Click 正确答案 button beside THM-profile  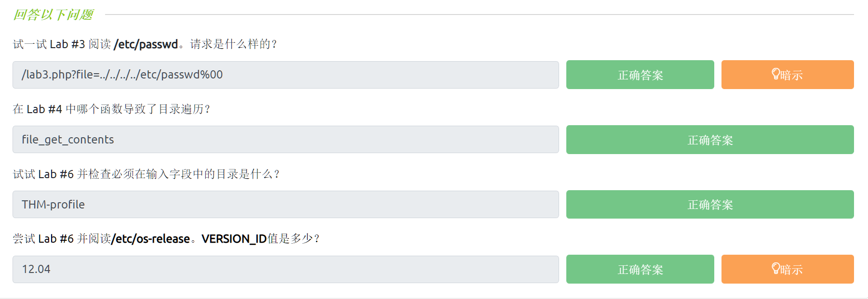(709, 205)
